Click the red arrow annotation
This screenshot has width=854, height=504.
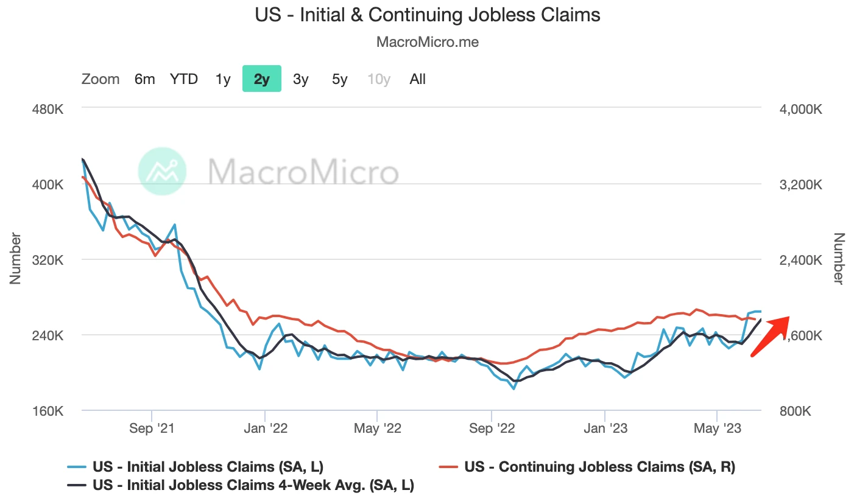[x=771, y=335]
